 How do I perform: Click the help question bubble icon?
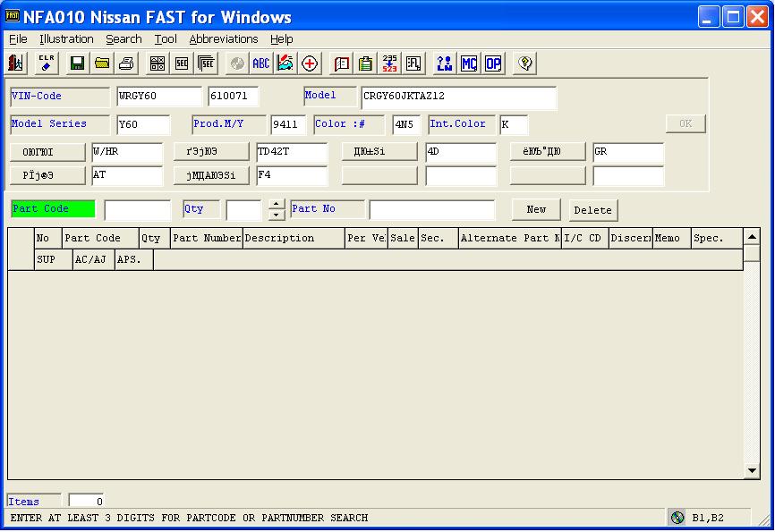(525, 63)
